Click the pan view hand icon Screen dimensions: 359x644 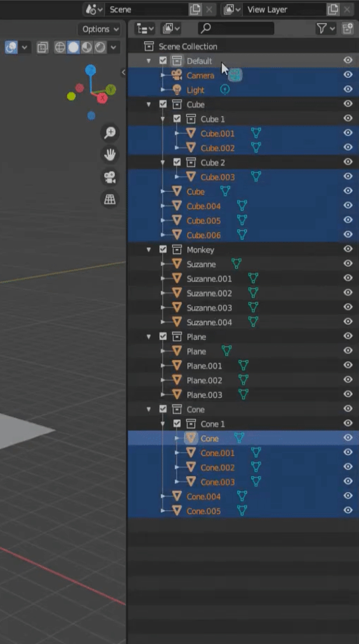click(110, 155)
